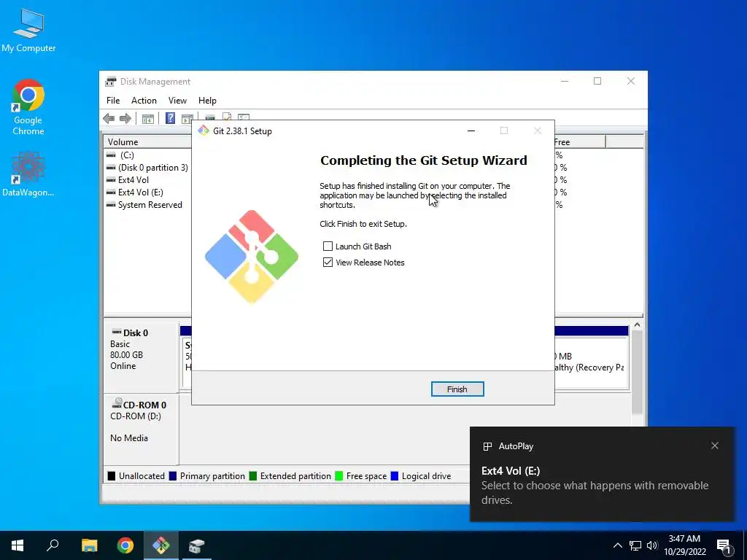The height and width of the screenshot is (560, 747).
Task: Click the Free column header
Action: [579, 142]
